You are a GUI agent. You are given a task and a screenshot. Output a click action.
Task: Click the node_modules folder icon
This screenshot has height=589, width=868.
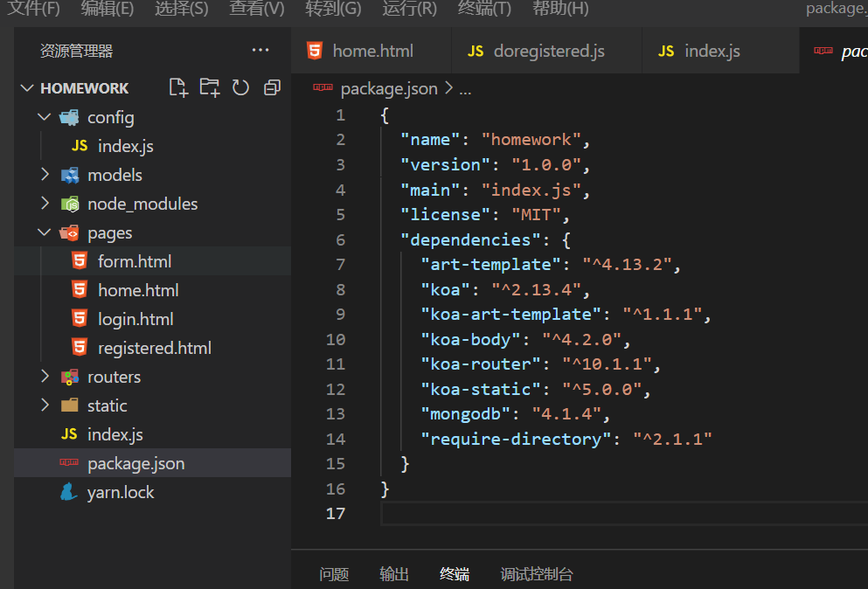70,204
